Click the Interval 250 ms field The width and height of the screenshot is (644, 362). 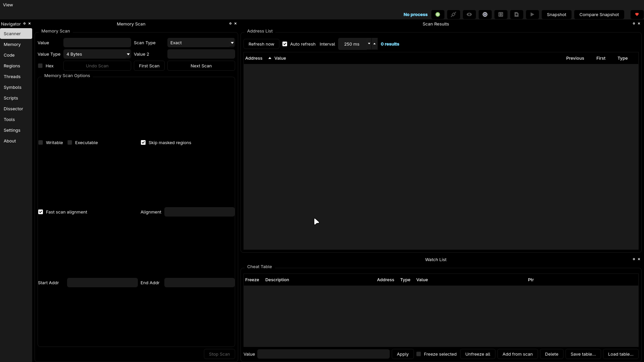352,44
